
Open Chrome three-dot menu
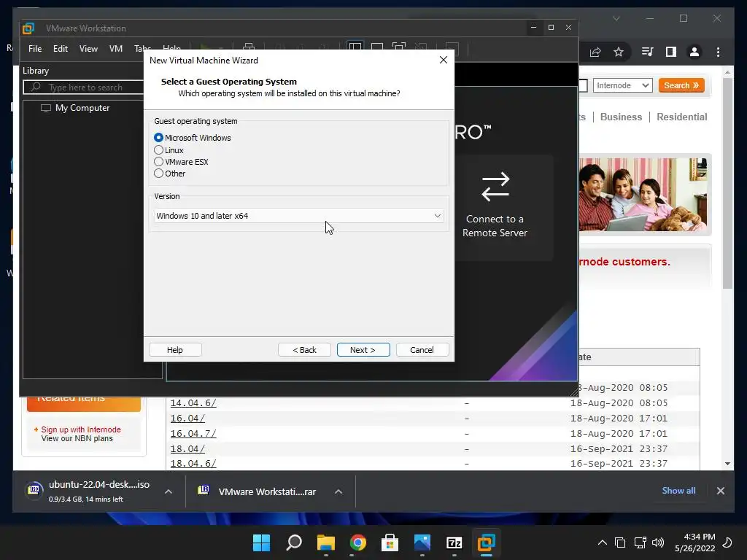coord(718,52)
